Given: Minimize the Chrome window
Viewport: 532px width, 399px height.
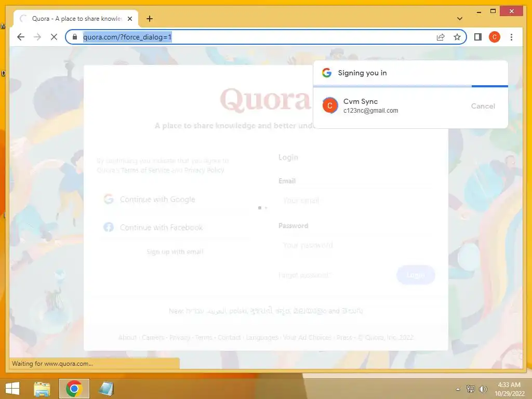Looking at the screenshot, I should (478, 12).
